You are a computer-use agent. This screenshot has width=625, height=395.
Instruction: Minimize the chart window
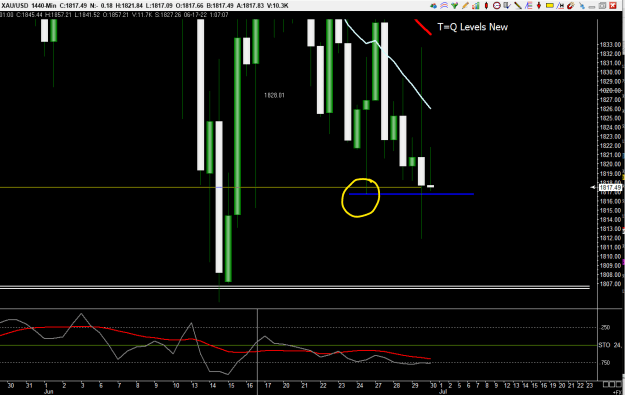(x=592, y=7)
